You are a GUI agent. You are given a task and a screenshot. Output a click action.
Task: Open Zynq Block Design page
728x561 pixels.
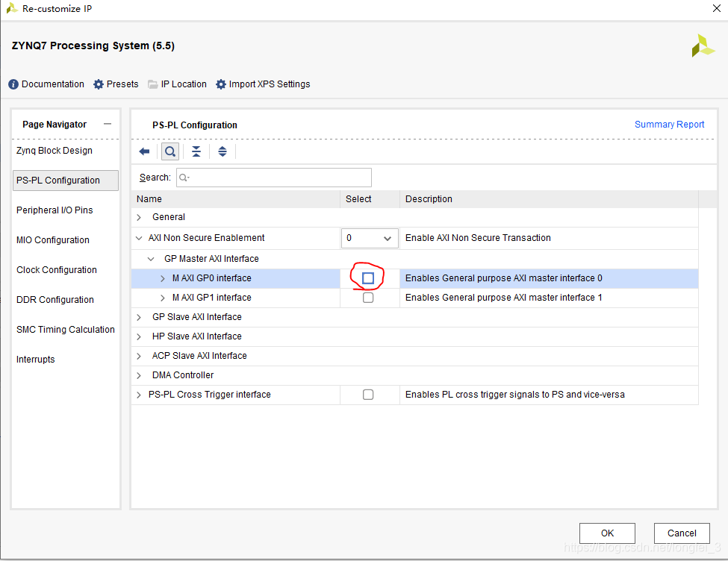click(55, 151)
